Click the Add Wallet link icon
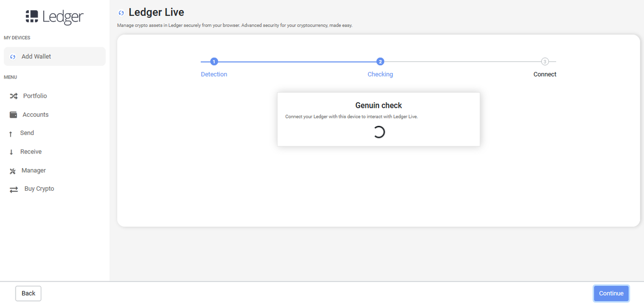Screen dimensions: 644x305 coord(13,57)
